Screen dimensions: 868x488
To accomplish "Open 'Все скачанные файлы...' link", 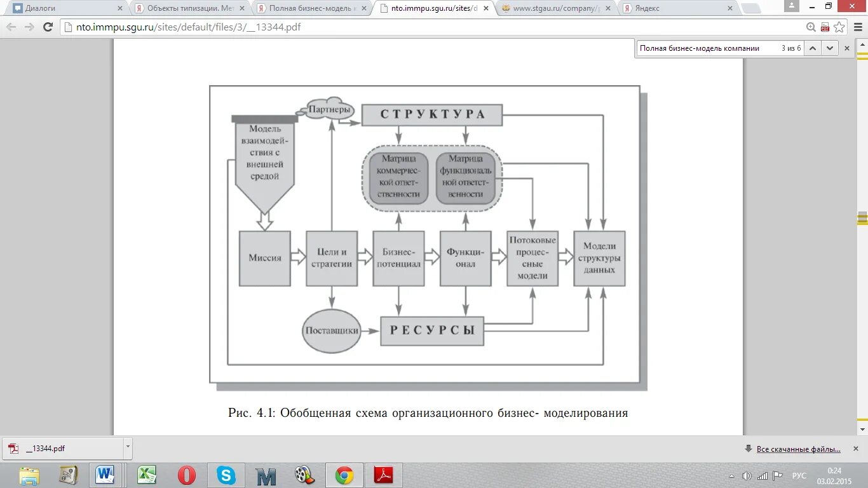I will pos(798,449).
